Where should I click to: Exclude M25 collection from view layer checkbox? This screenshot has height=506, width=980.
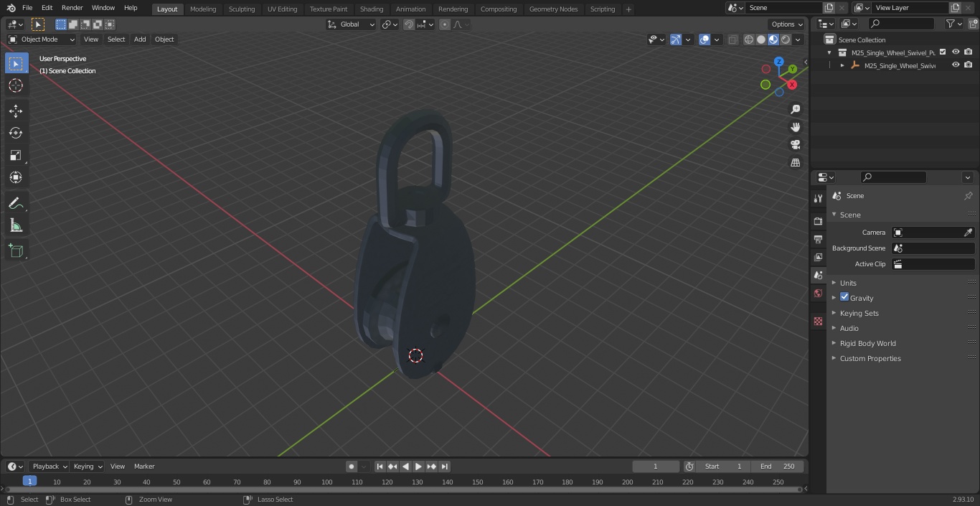(943, 52)
